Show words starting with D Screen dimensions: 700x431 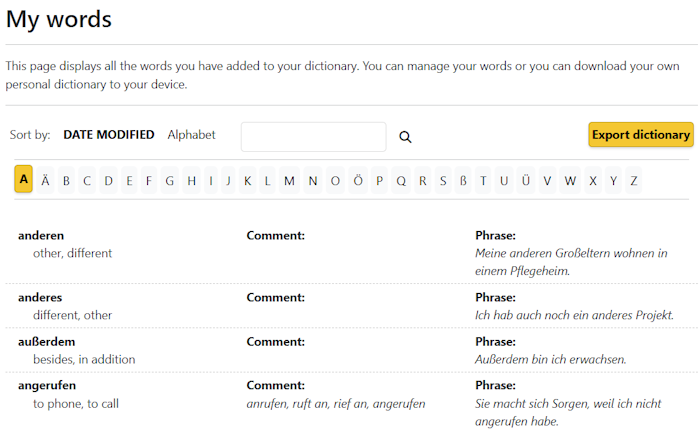(x=109, y=181)
